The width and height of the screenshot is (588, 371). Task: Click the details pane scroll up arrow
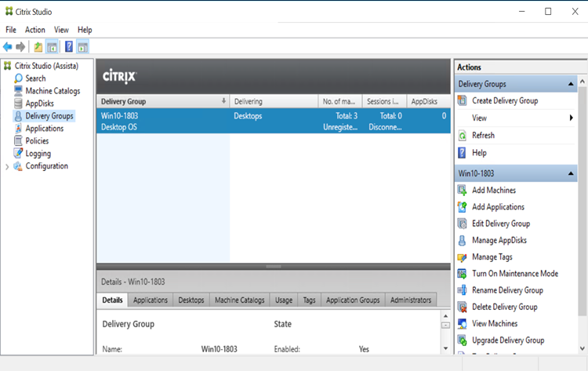pyautogui.click(x=445, y=316)
